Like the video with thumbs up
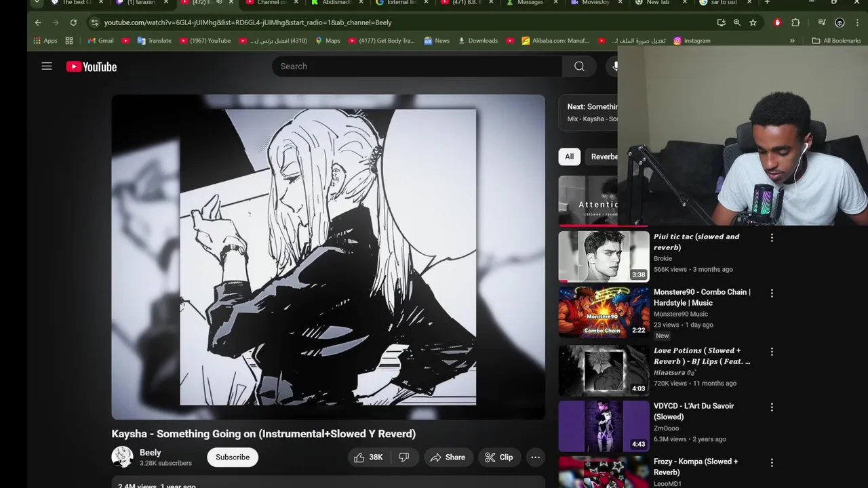Screen dimensions: 868x488 (x=368, y=457)
